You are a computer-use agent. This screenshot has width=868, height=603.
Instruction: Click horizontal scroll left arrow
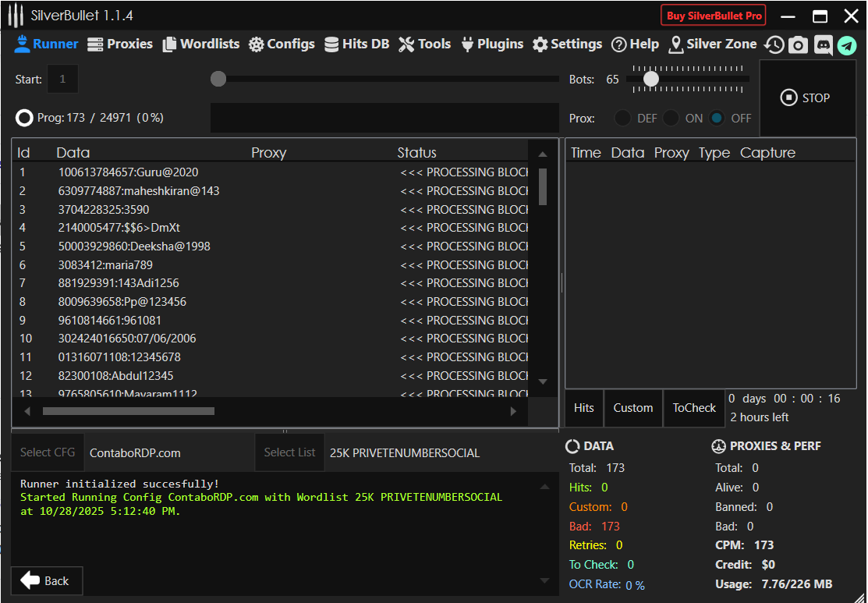click(27, 411)
